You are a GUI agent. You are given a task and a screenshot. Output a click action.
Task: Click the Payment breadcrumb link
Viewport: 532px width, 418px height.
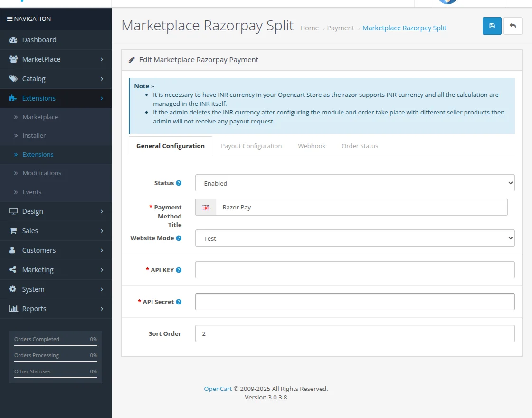[x=341, y=28]
